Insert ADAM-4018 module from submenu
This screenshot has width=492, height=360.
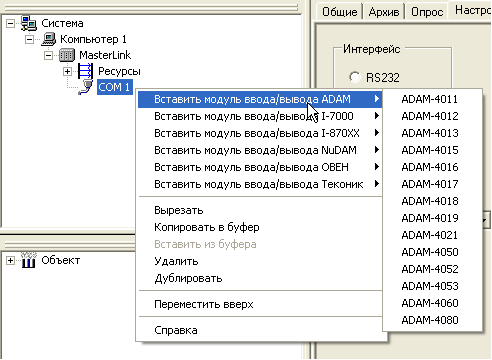click(x=433, y=201)
